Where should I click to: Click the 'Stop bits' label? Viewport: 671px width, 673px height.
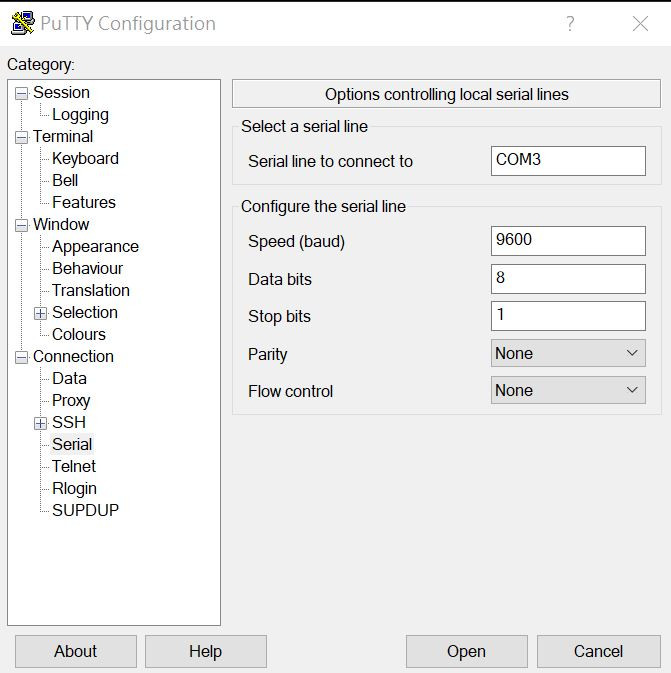(279, 316)
